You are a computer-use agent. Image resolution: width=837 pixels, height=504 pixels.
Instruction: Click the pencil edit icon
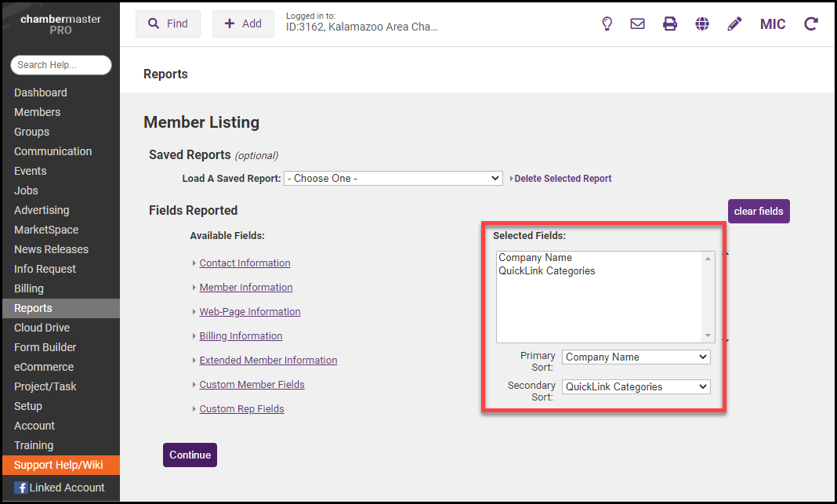(x=734, y=24)
